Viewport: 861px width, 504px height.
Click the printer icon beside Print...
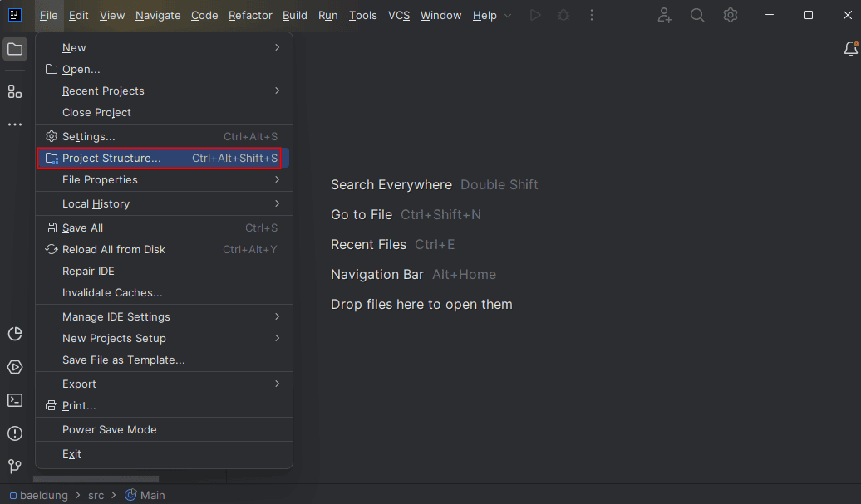pos(51,406)
